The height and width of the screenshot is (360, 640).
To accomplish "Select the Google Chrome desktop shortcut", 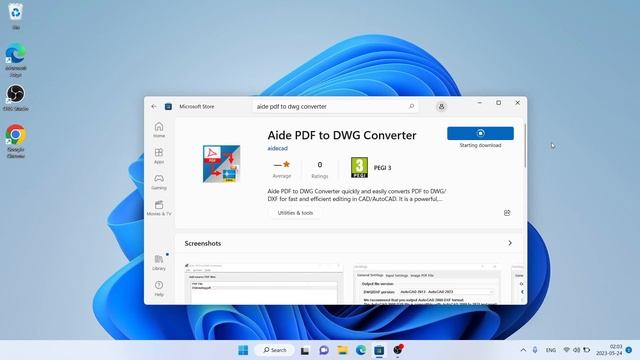I will coord(16,141).
